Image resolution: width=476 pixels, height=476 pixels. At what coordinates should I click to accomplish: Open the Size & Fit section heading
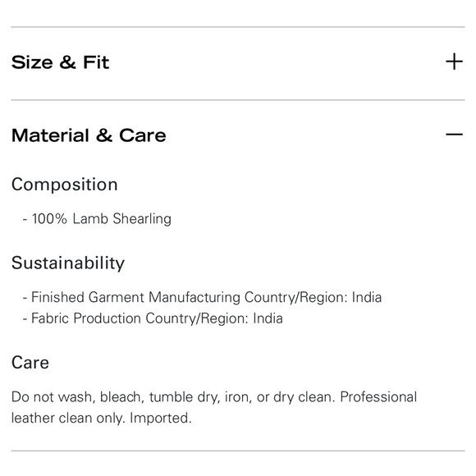(x=60, y=62)
